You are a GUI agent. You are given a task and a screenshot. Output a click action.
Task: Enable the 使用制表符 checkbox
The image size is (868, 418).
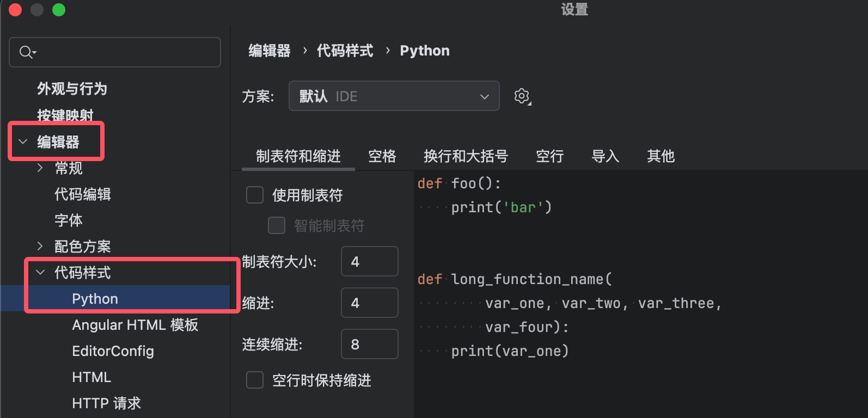coord(255,195)
